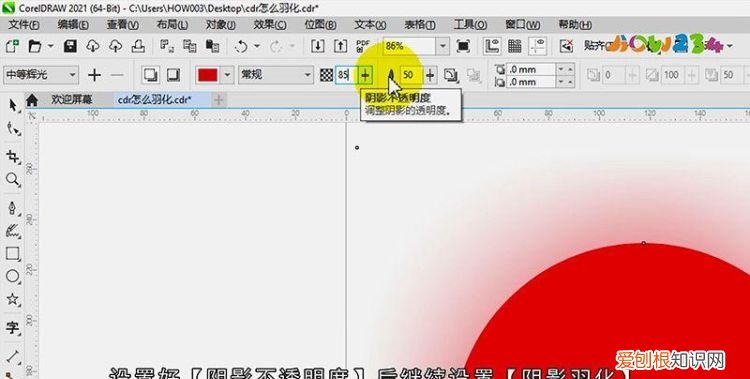Open the 位图(B) menu
This screenshot has width=750, height=379.
click(x=320, y=25)
